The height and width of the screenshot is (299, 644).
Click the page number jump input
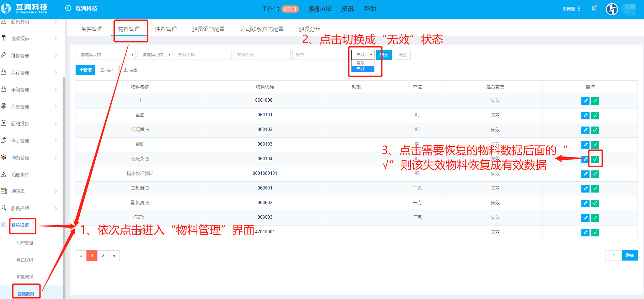(614, 255)
